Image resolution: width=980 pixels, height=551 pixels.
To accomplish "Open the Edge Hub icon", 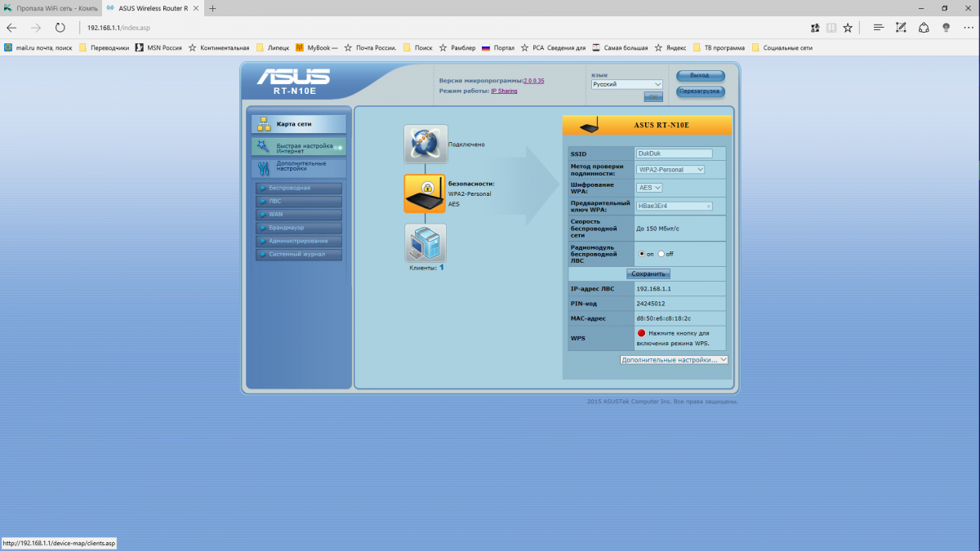I will point(879,28).
